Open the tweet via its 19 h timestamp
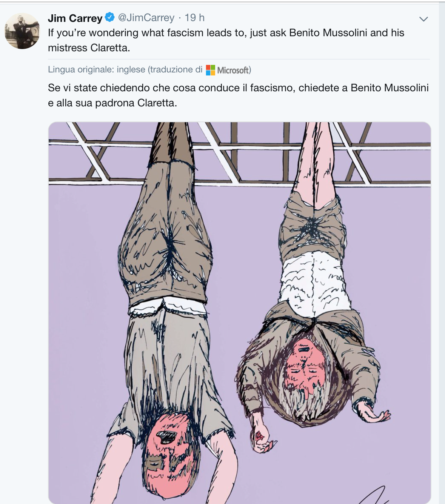Screen dimensions: 445x504 click(x=194, y=18)
